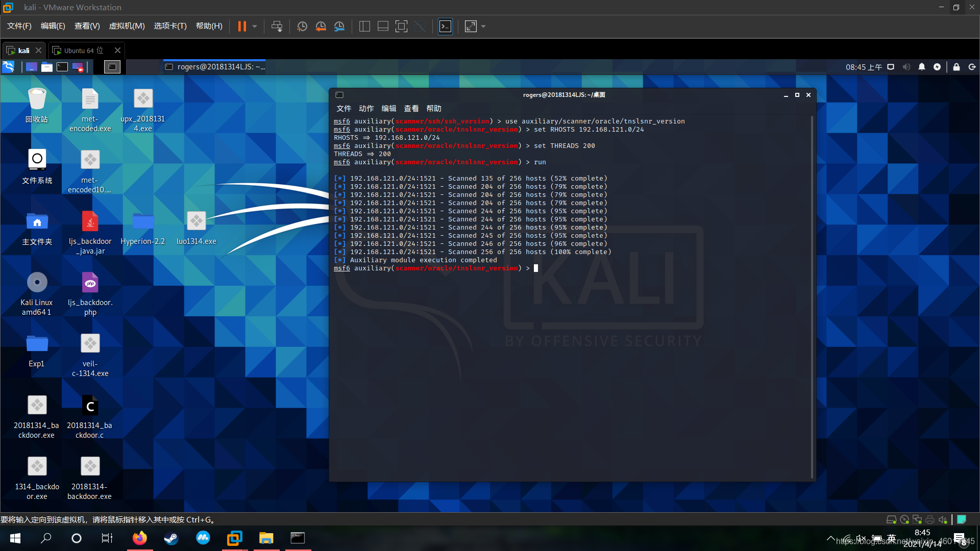The image size is (980, 551).
Task: Open File Explorer from the Windows taskbar
Action: pos(266,538)
